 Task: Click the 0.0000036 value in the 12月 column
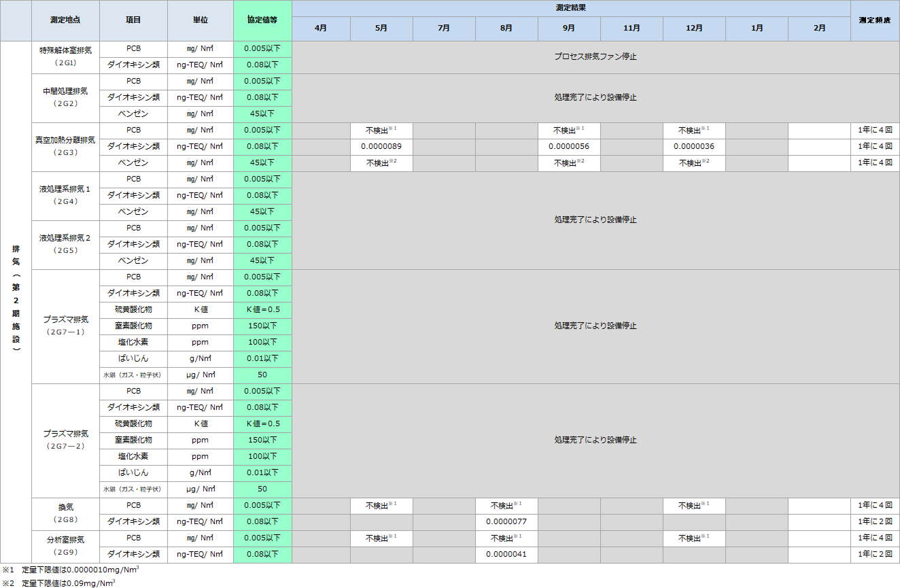click(x=694, y=147)
